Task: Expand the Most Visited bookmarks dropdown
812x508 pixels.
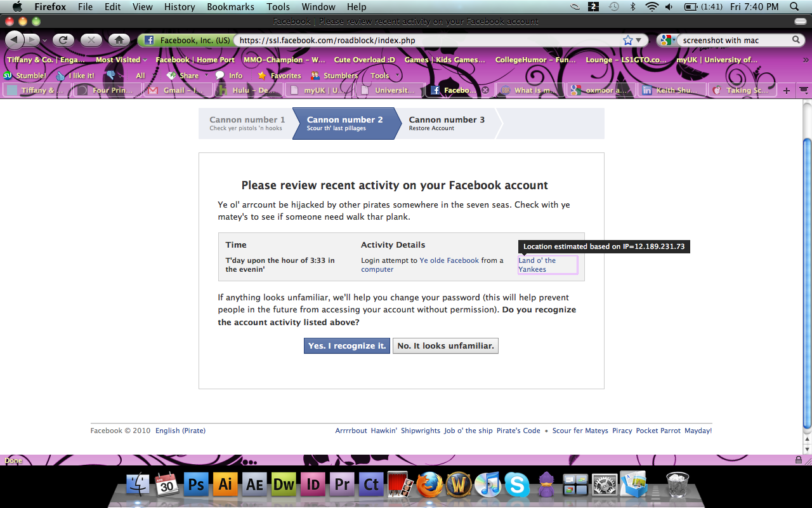Action: (x=121, y=60)
